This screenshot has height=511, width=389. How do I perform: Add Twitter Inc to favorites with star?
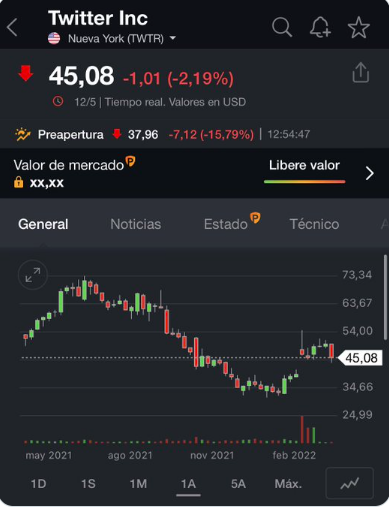[359, 27]
